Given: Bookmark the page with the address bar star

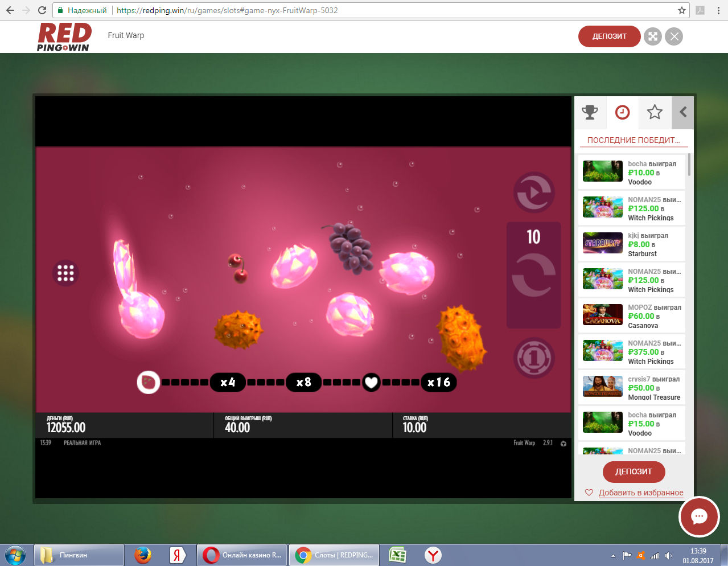Looking at the screenshot, I should (682, 10).
